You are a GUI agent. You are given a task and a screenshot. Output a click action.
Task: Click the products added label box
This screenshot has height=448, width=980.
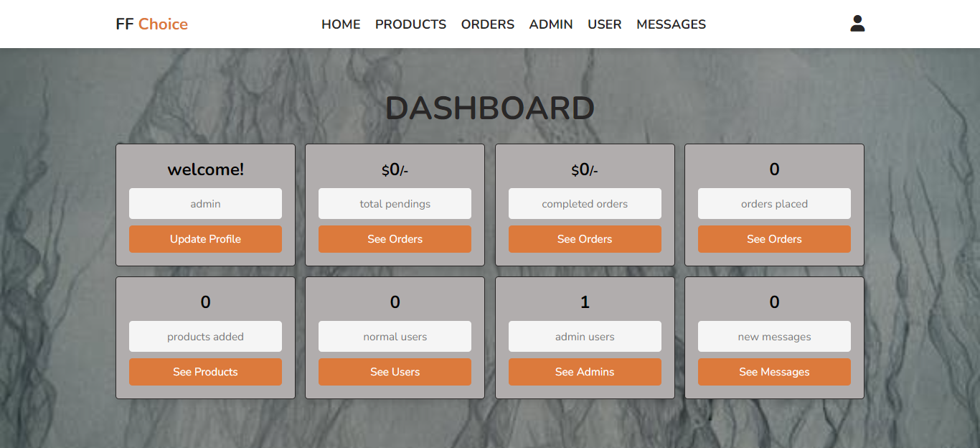pos(205,337)
